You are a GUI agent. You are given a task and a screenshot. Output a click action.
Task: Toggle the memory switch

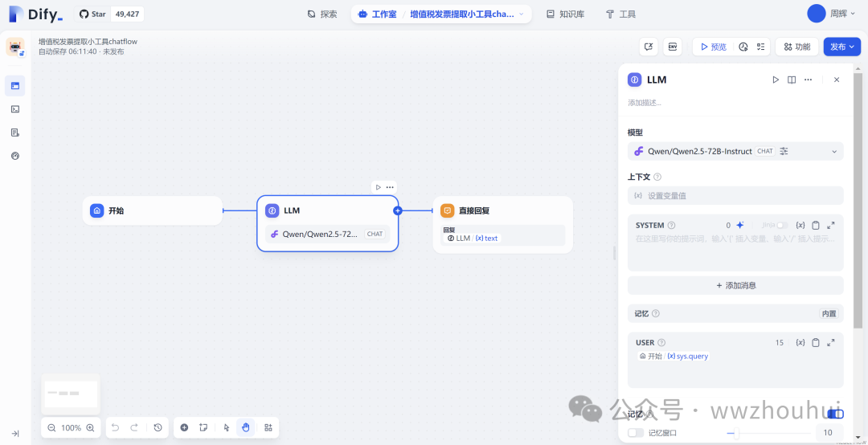coord(835,414)
